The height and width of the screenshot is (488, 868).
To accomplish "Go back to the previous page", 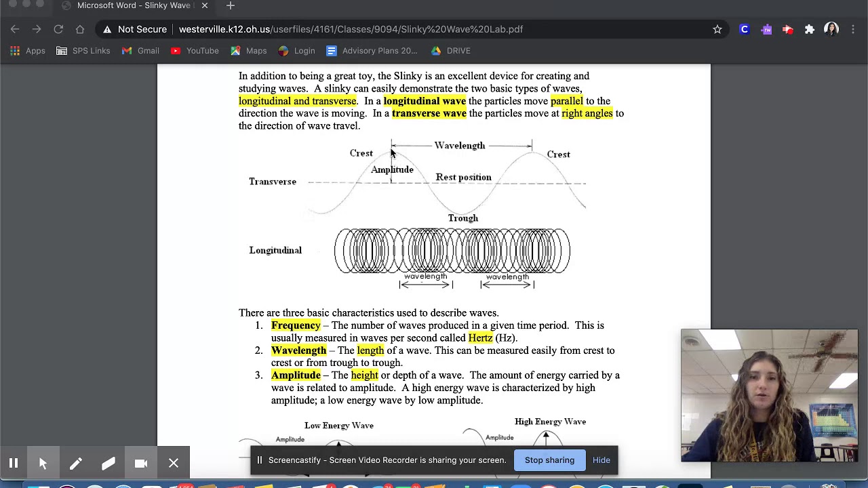I will pyautogui.click(x=15, y=29).
